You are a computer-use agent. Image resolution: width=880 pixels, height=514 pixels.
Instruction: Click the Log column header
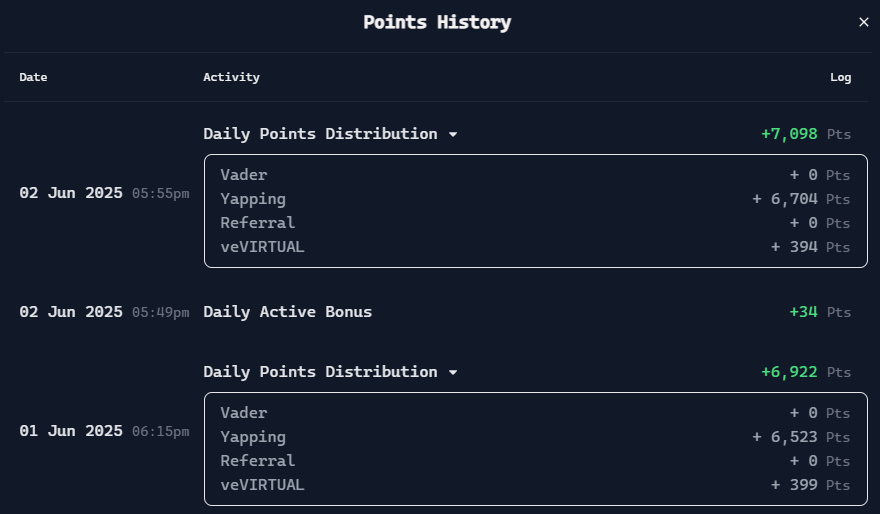[840, 77]
